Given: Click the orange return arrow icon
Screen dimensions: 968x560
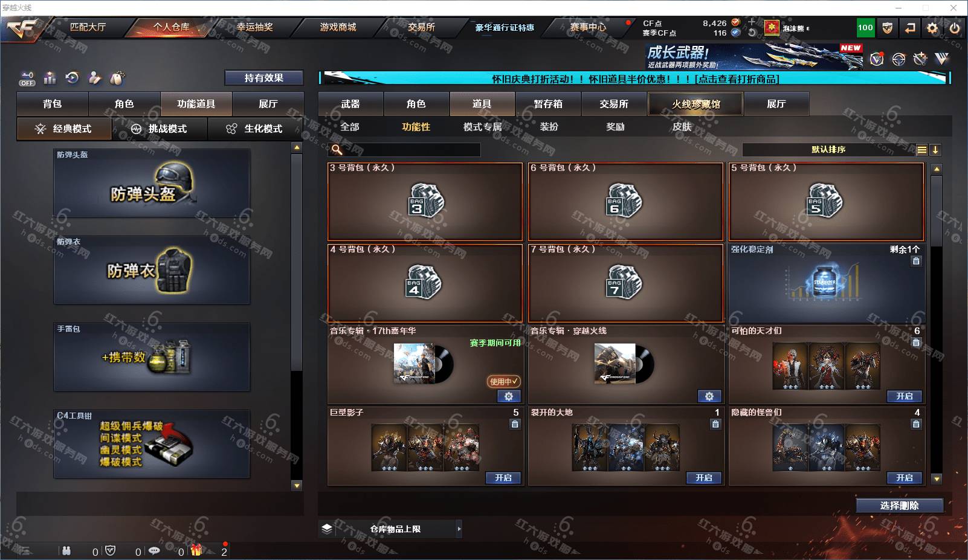Looking at the screenshot, I should point(910,28).
